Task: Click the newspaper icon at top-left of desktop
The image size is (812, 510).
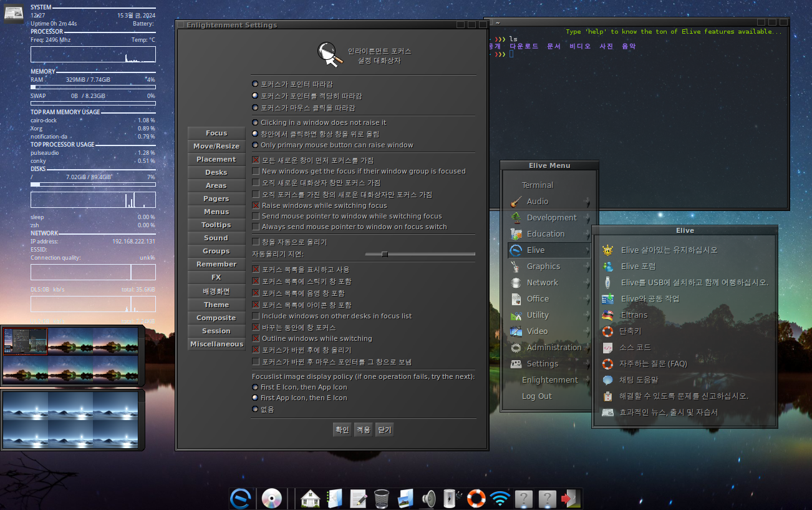Action: pyautogui.click(x=14, y=14)
